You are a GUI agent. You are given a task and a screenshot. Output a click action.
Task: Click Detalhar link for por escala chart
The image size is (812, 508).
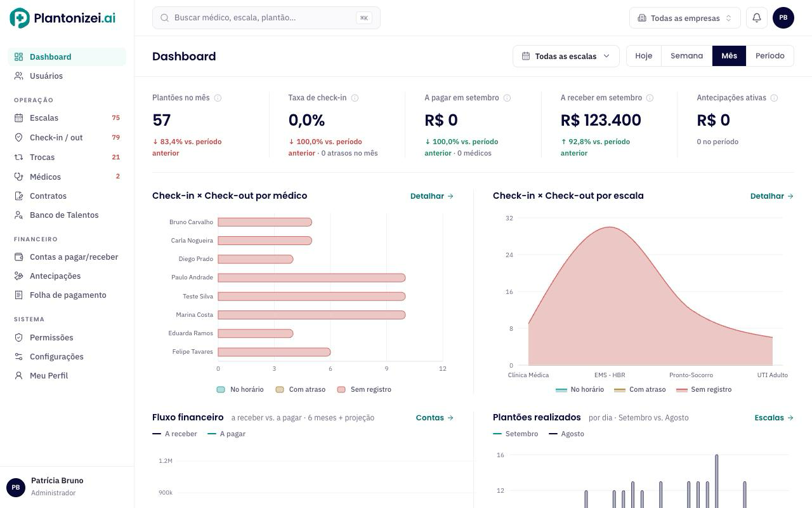[x=772, y=196]
